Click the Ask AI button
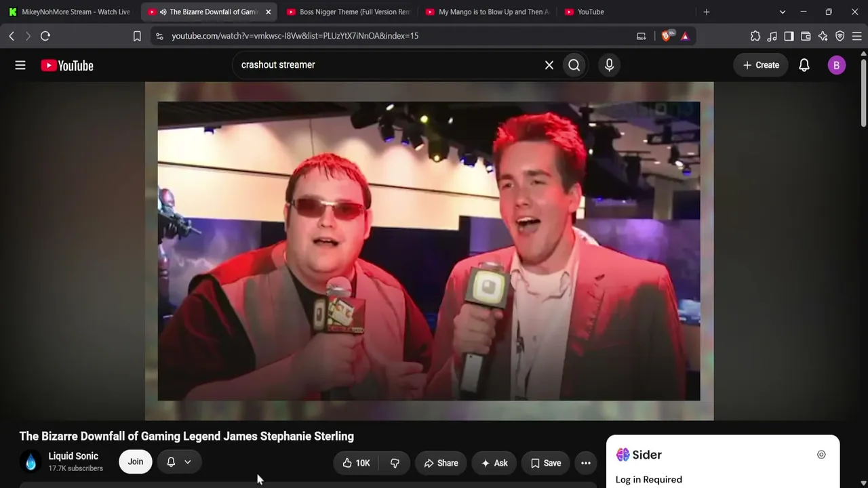 pyautogui.click(x=494, y=463)
